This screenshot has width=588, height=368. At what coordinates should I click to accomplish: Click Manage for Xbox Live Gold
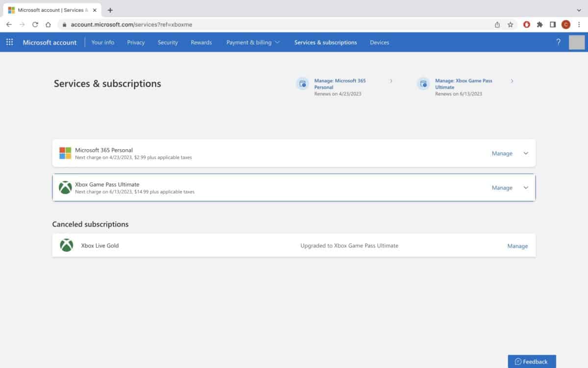point(517,246)
